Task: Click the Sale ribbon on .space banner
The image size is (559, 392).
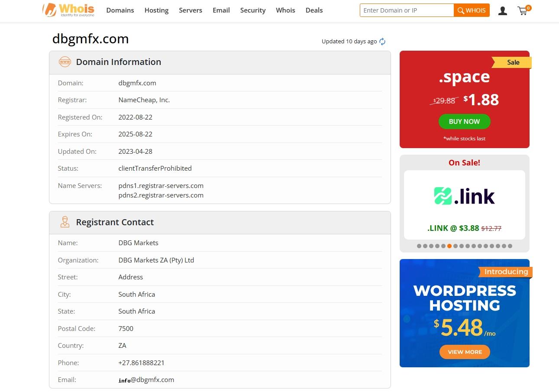Action: tap(512, 62)
